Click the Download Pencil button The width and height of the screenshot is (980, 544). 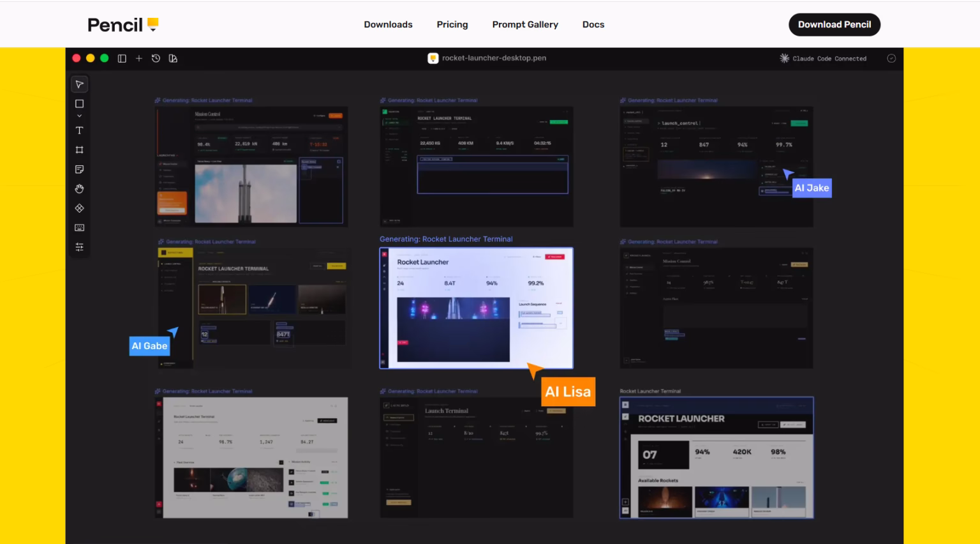(834, 24)
